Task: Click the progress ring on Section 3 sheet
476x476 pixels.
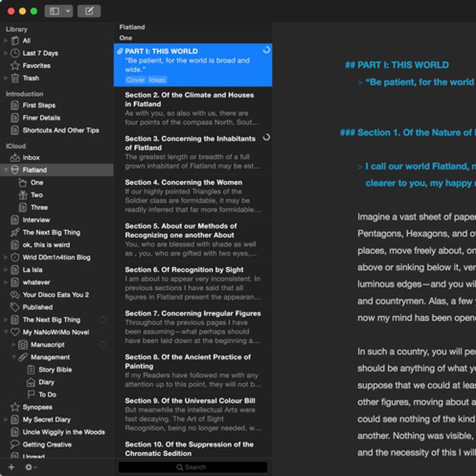Action: (x=267, y=137)
